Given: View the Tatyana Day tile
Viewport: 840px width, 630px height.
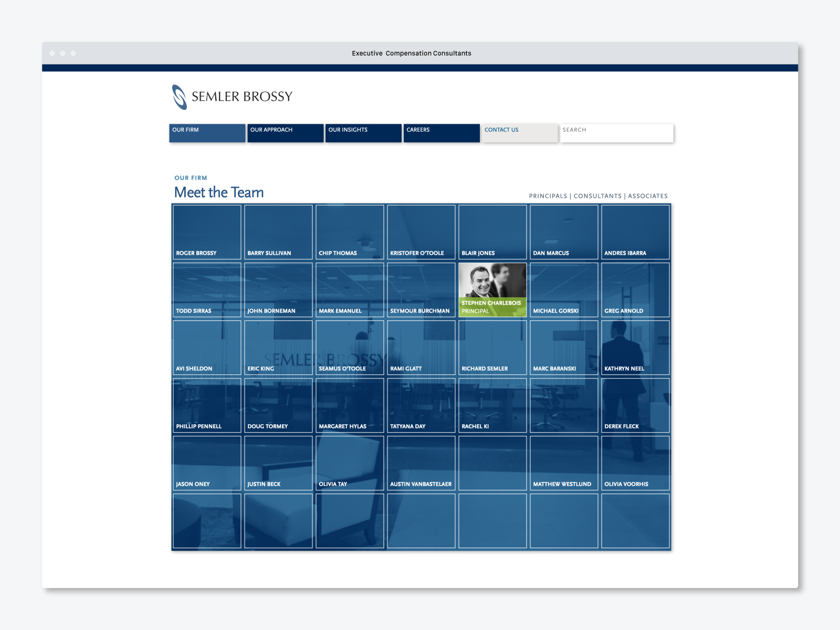Looking at the screenshot, I should click(x=421, y=405).
